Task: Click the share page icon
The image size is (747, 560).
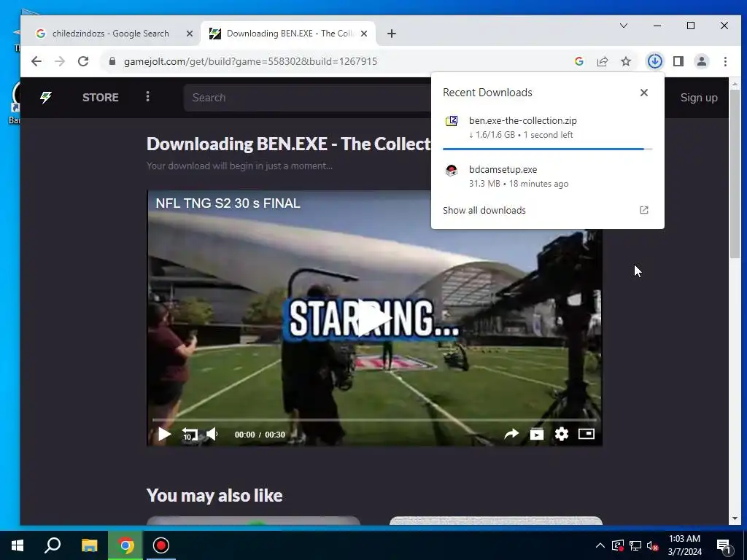Action: pos(602,61)
